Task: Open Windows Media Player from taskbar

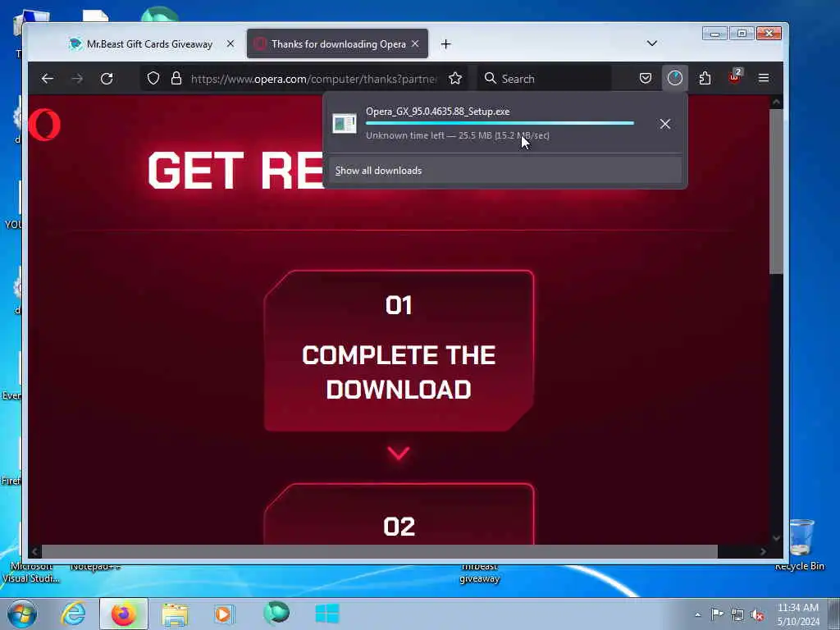Action: point(223,614)
